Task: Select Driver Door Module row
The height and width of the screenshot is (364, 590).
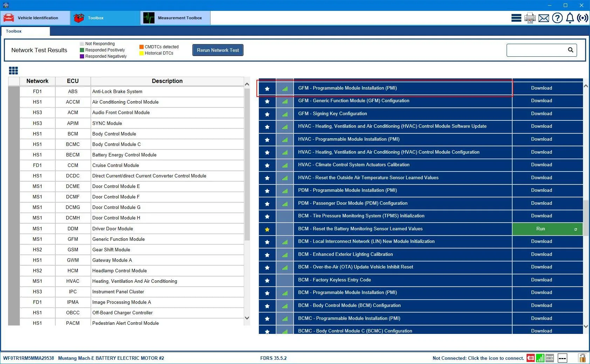Action: pos(132,229)
